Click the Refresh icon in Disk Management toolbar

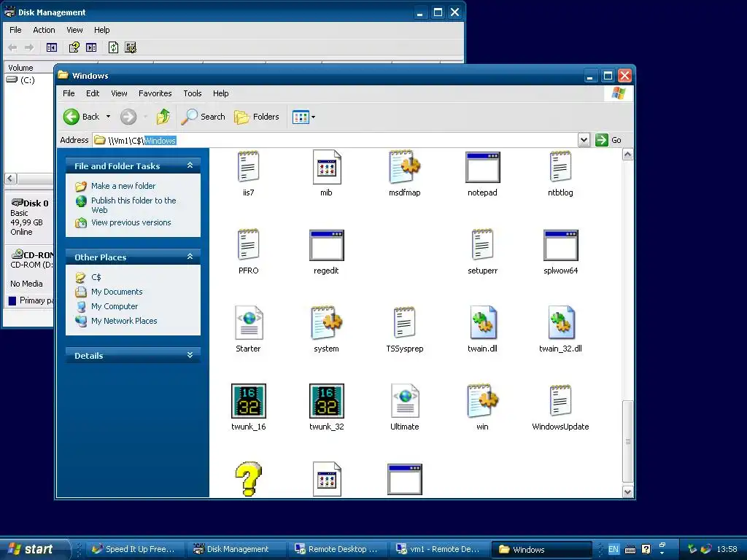point(113,47)
